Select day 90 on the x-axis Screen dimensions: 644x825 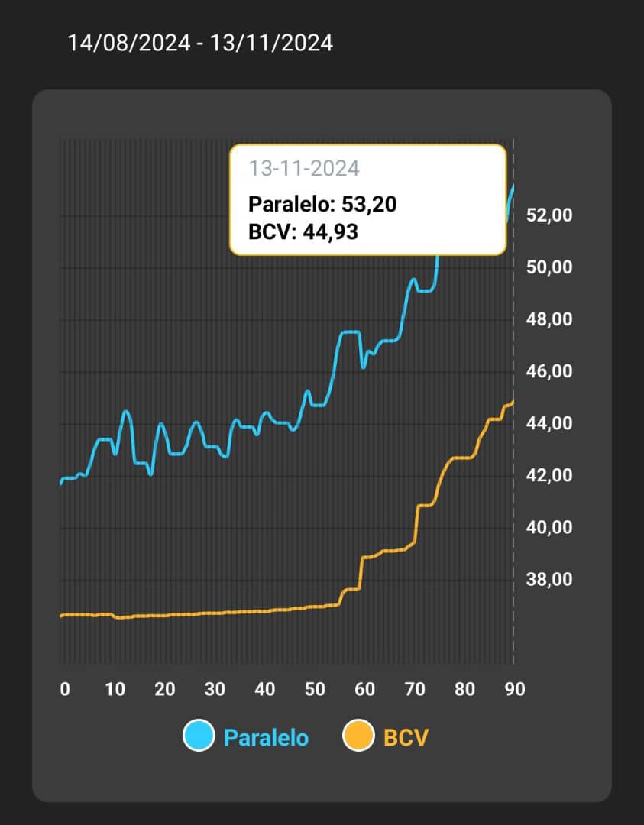(x=515, y=689)
